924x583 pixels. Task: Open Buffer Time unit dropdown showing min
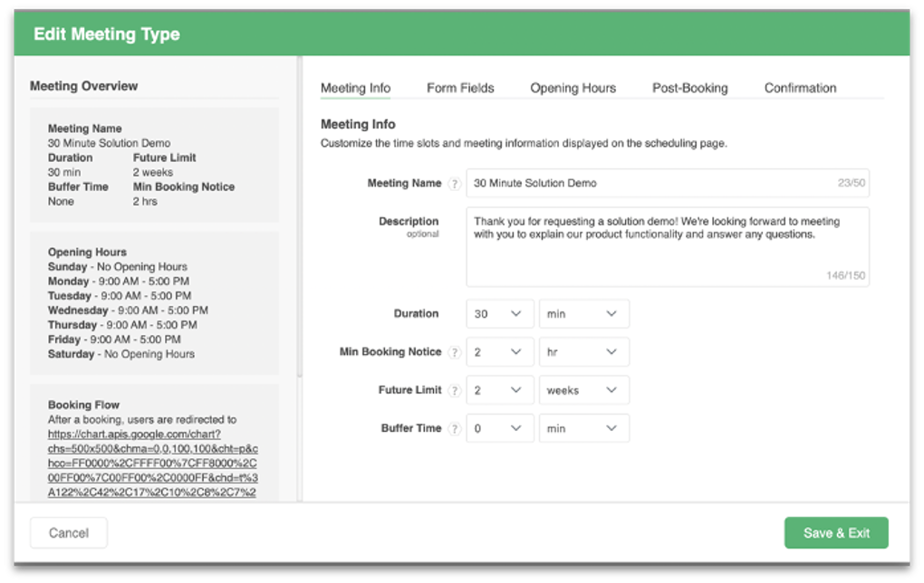(x=583, y=429)
